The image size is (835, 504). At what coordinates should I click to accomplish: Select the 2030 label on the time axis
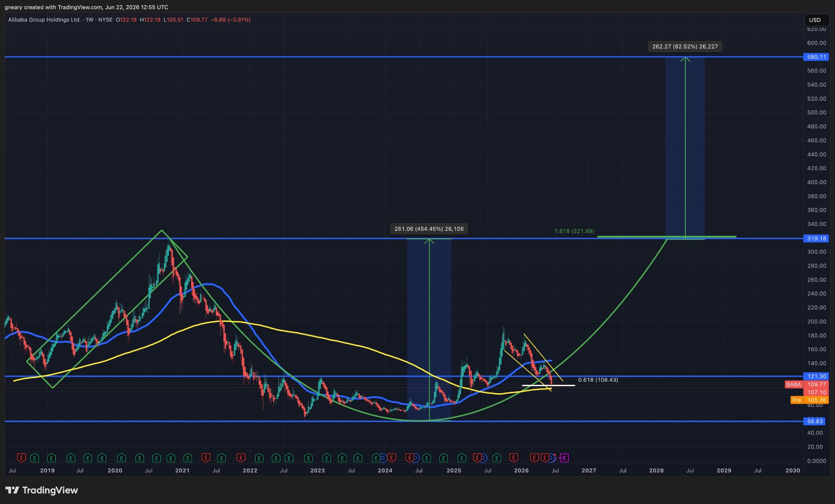793,471
